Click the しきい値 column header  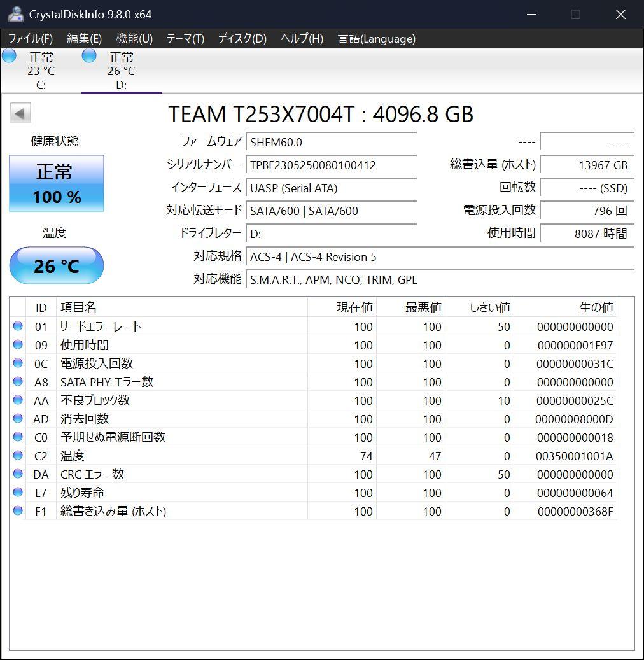click(479, 307)
